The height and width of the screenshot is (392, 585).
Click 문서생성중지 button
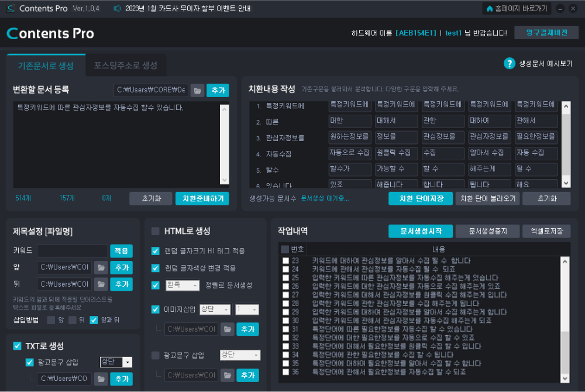pyautogui.click(x=488, y=231)
